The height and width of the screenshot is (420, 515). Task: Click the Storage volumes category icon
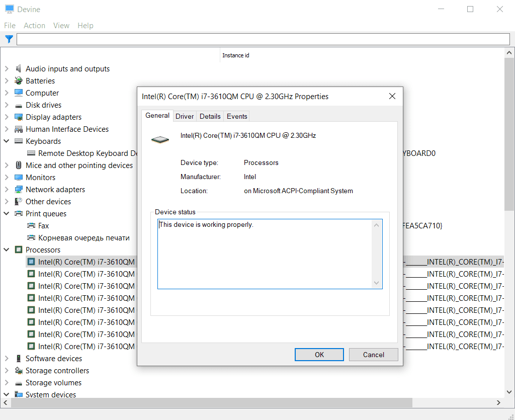coord(19,383)
